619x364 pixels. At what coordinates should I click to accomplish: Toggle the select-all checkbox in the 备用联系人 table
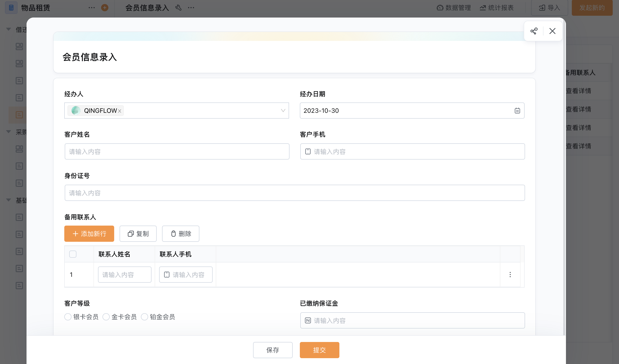tap(73, 254)
